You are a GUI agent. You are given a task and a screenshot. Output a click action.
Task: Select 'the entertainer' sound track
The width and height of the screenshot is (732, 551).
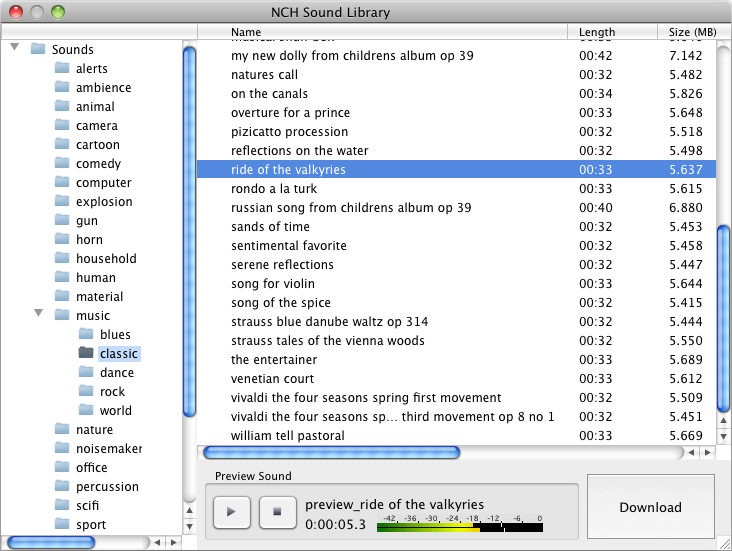[x=274, y=359]
